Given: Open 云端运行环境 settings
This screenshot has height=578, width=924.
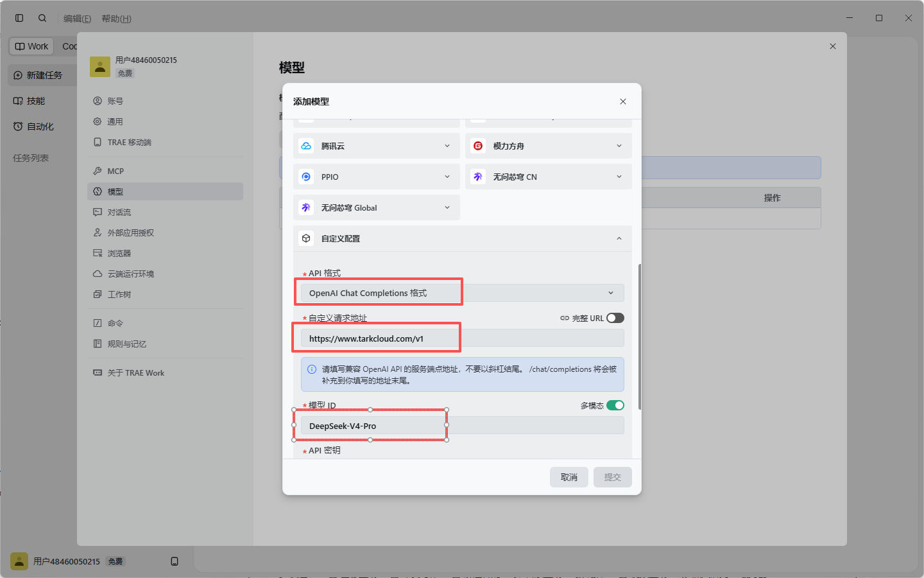Looking at the screenshot, I should click(x=165, y=274).
